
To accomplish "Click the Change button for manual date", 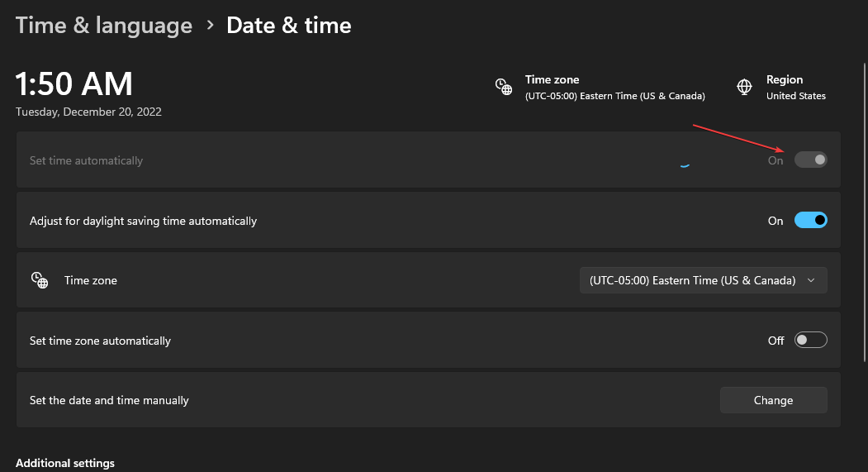I will 773,400.
